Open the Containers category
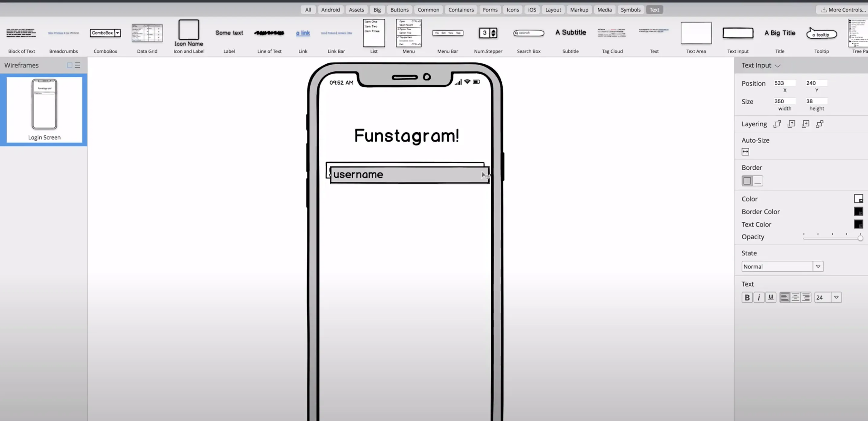 pos(461,10)
